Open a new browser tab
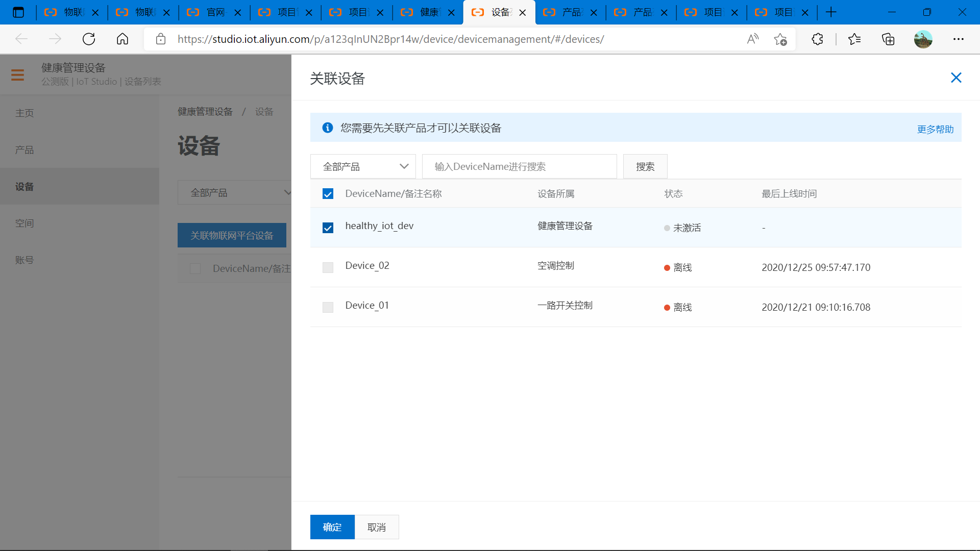The height and width of the screenshot is (551, 980). click(x=831, y=12)
